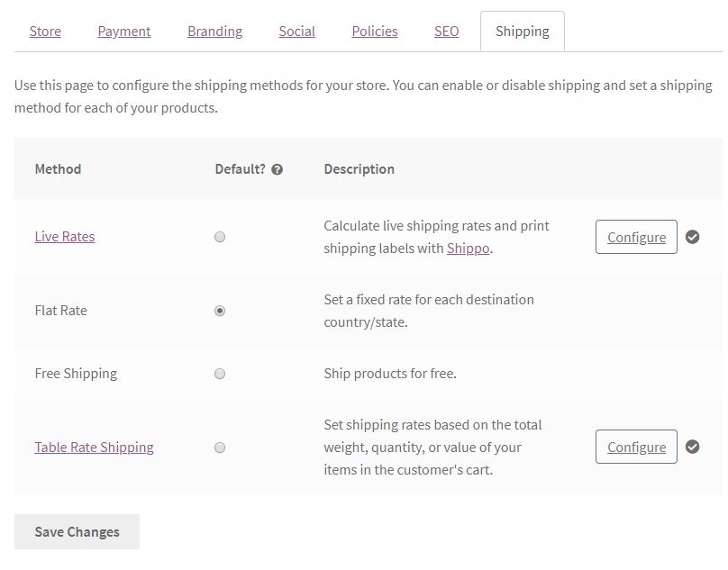Screen dimensions: 728x570
Task: Choose Free Shipping as the default method
Action: [x=220, y=374]
